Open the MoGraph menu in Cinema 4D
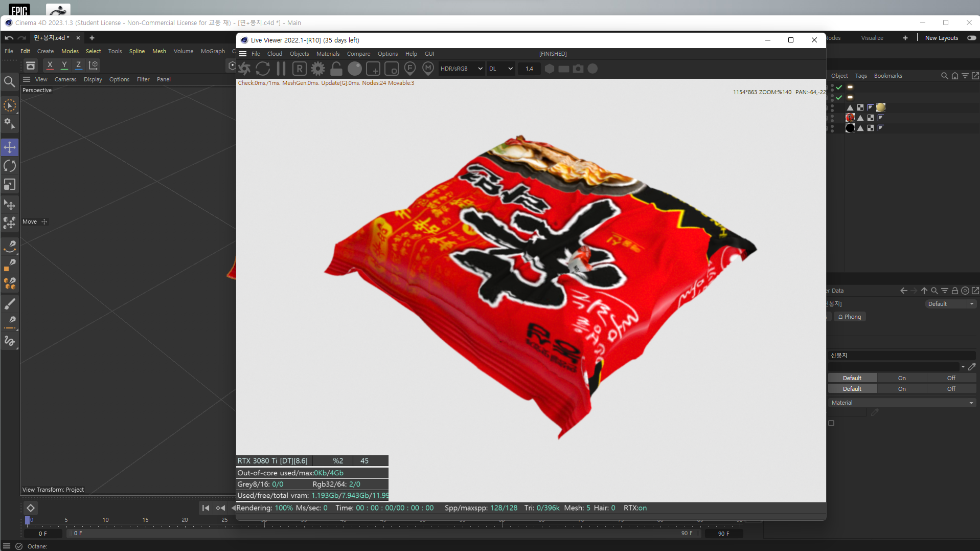This screenshot has height=551, width=980. (x=213, y=51)
